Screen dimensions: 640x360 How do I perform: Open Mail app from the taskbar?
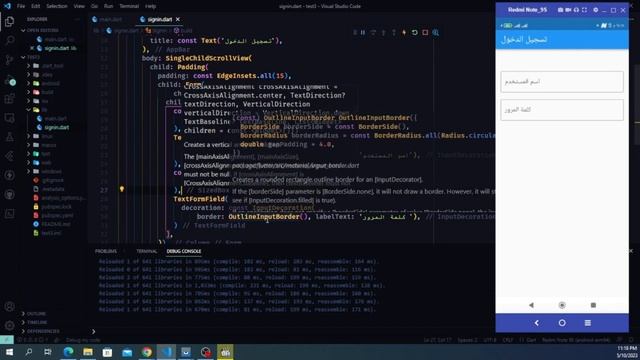pos(127,351)
